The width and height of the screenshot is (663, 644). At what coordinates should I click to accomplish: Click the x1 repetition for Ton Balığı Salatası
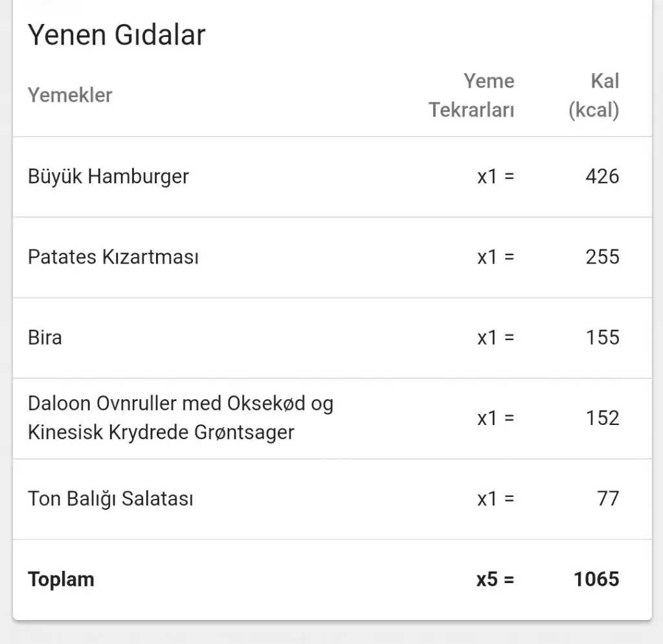[495, 499]
